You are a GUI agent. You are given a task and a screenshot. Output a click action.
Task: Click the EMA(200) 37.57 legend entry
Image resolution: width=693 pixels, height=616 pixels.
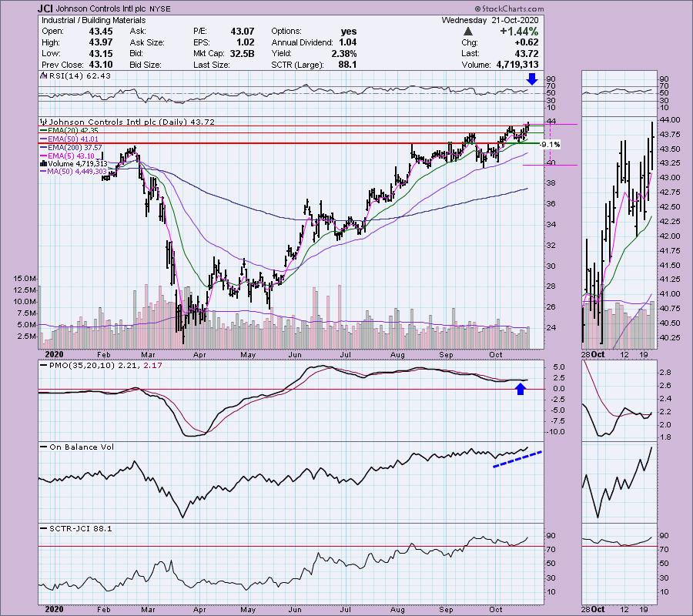click(71, 147)
